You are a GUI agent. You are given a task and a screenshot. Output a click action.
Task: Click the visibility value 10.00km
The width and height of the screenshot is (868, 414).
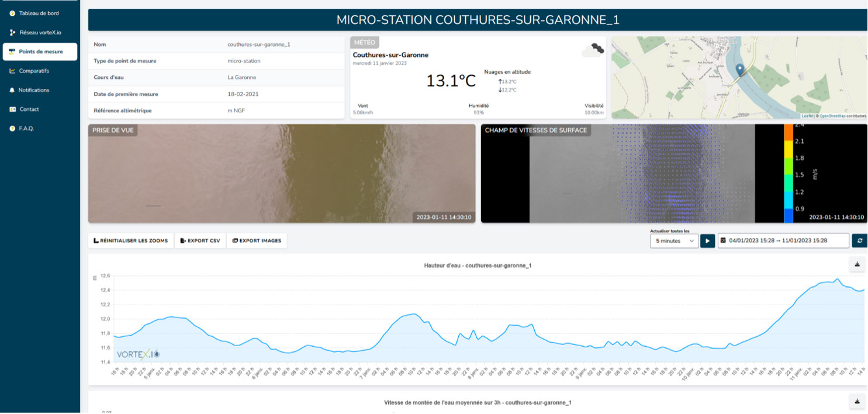pyautogui.click(x=594, y=112)
